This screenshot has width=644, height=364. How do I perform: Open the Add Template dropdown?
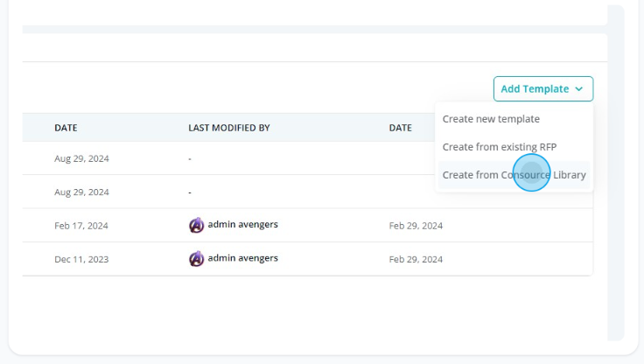click(543, 88)
